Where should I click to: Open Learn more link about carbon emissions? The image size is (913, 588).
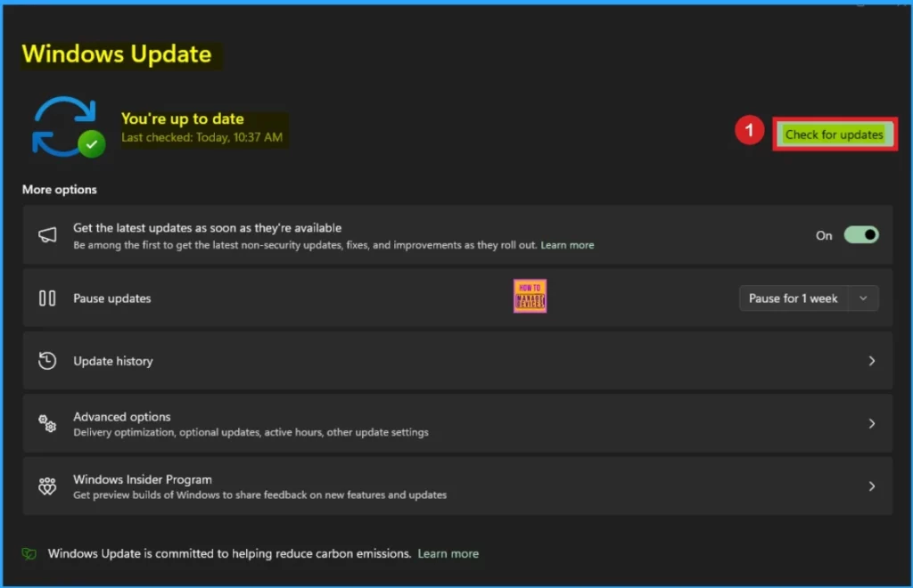click(448, 553)
